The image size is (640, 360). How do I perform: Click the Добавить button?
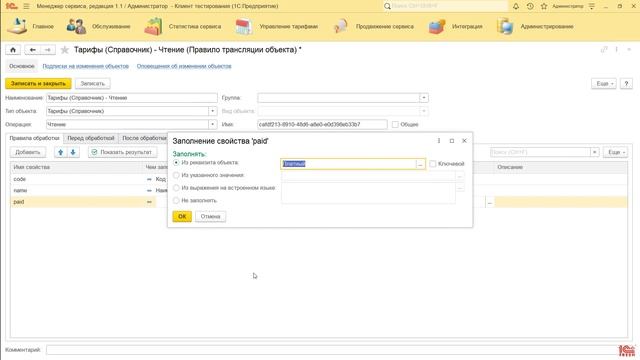pos(28,152)
